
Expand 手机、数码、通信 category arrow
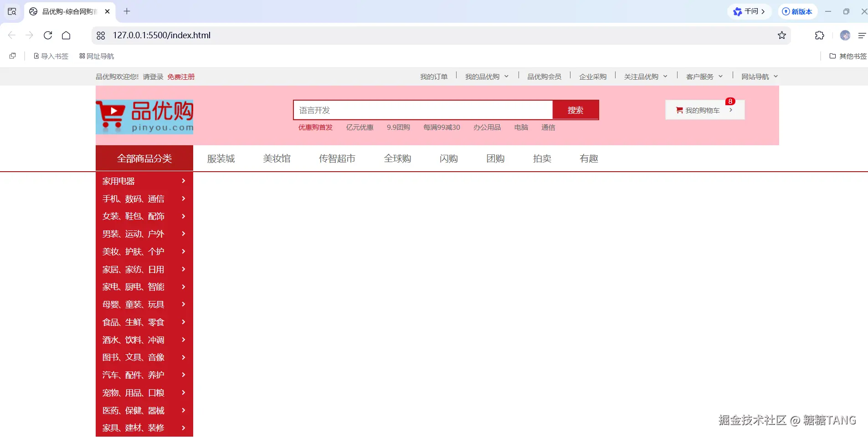click(184, 199)
